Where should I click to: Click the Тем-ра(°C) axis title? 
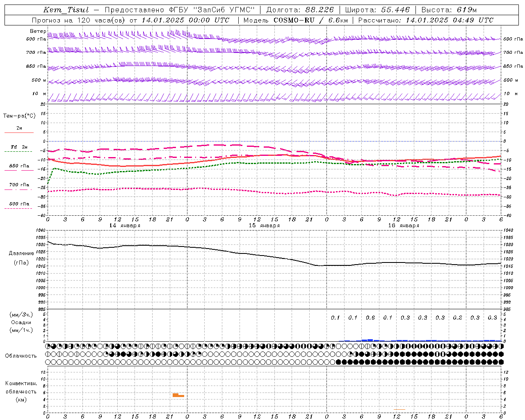pos(19,116)
